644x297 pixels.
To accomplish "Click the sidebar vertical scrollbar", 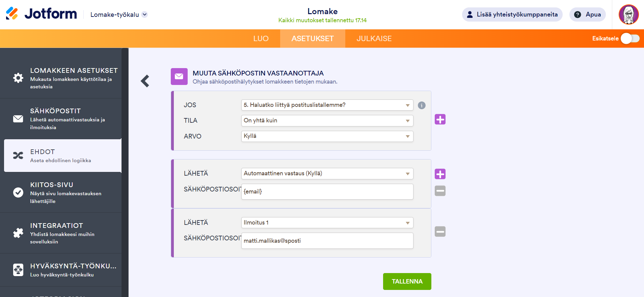I will coord(125,172).
